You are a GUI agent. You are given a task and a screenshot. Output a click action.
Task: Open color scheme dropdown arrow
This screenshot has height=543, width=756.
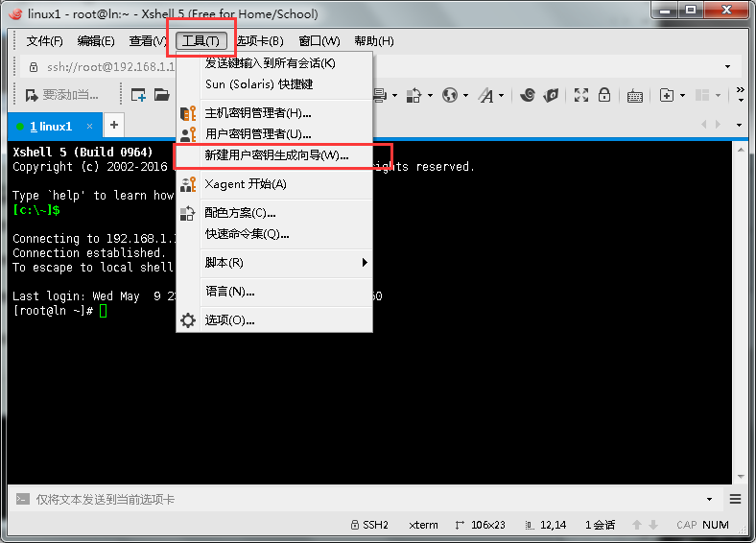coord(430,96)
